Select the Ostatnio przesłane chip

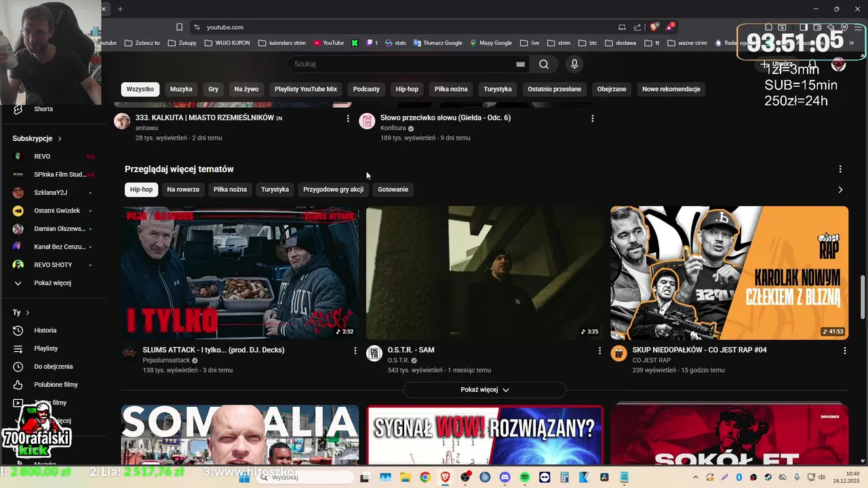(x=555, y=89)
